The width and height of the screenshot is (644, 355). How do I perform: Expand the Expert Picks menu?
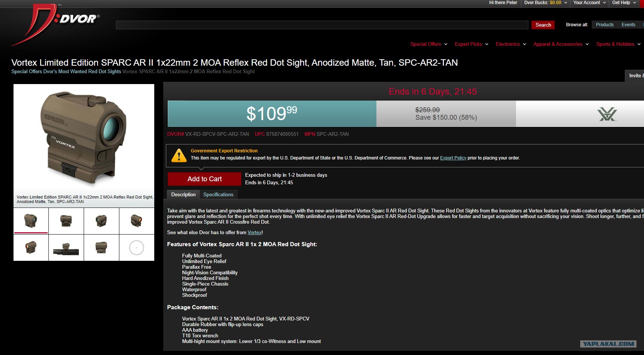tap(471, 44)
